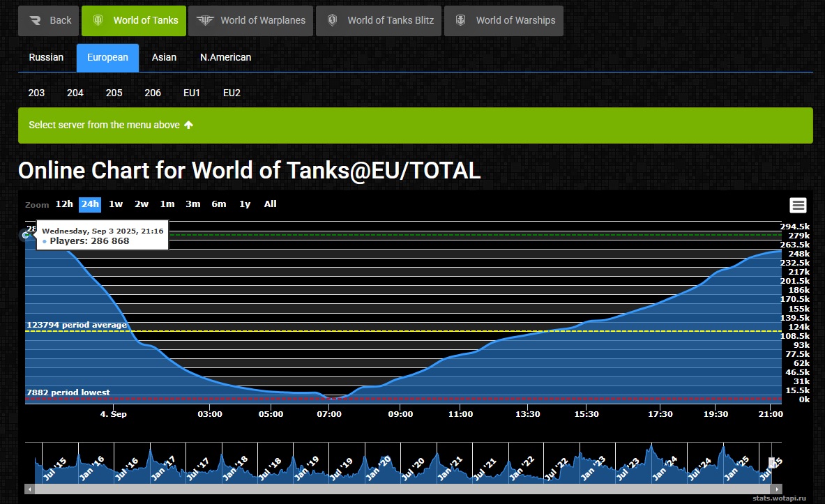The image size is (825, 504).
Task: Click the Jul '18 marker in navigator
Action: click(x=271, y=468)
